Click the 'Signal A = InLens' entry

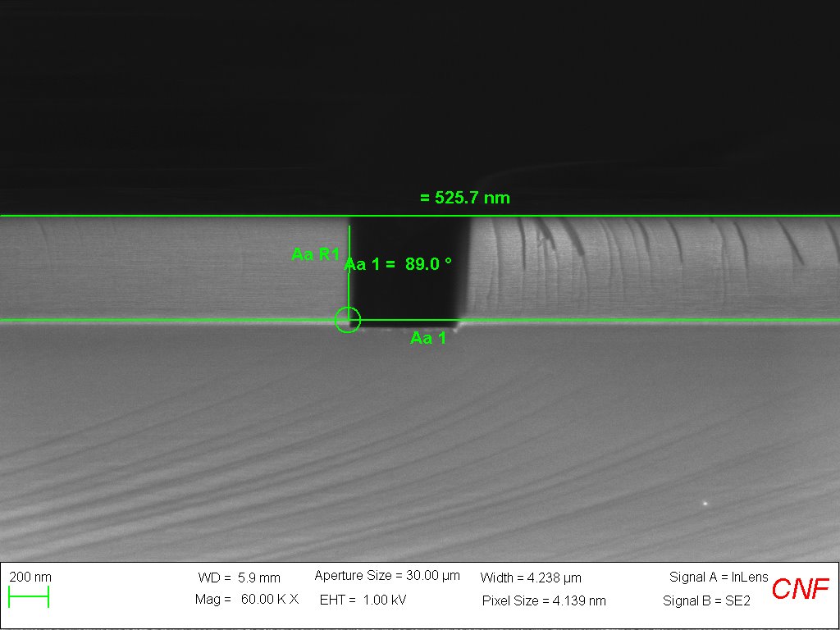point(719,577)
